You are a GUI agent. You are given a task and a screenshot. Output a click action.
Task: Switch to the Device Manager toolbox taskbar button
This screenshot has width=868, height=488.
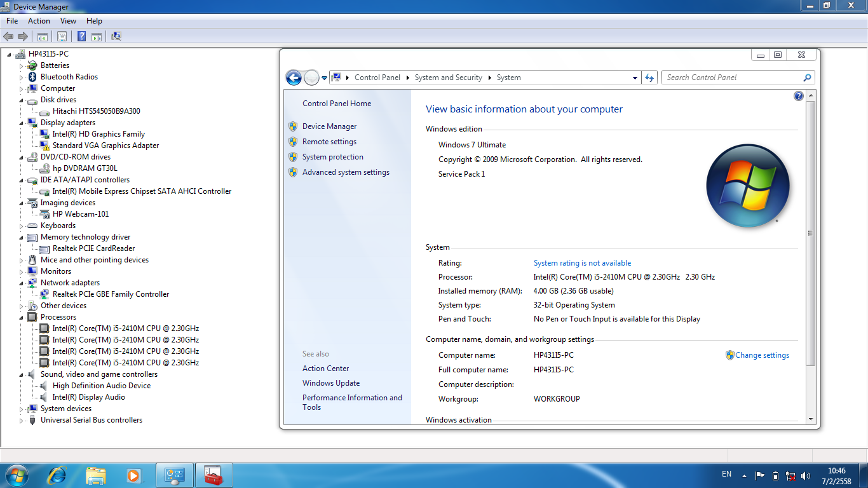(x=214, y=475)
